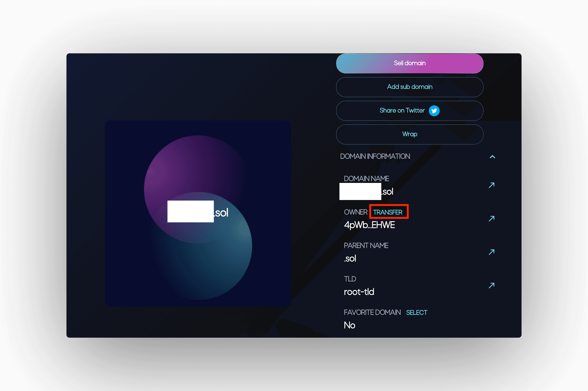The width and height of the screenshot is (588, 391).
Task: Click the .sol label inside the artwork
Action: [x=221, y=213]
